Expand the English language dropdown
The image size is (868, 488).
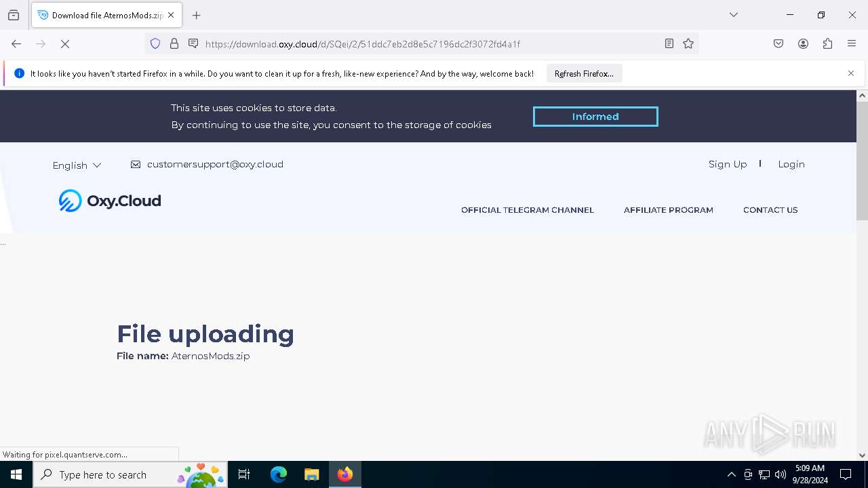point(77,165)
